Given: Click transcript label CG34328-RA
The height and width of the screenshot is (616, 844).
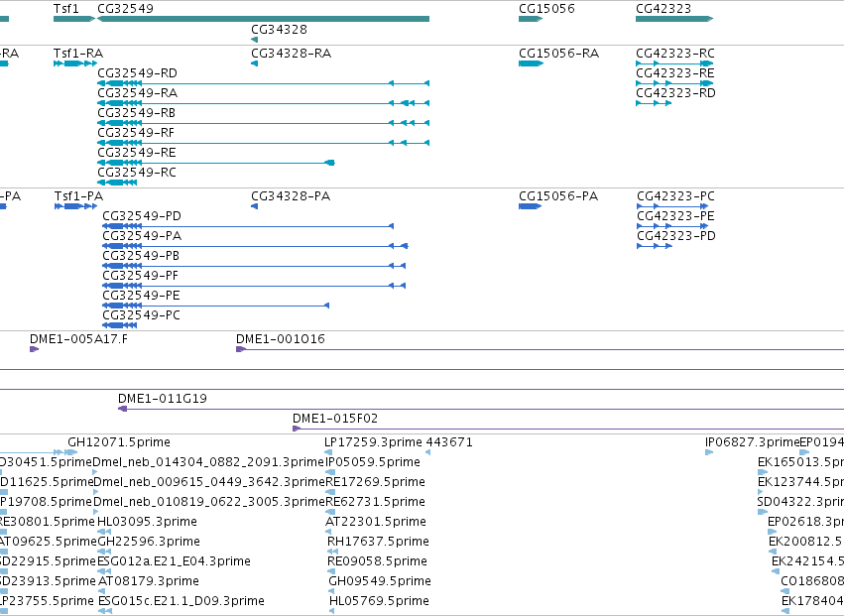Looking at the screenshot, I should pos(292,54).
